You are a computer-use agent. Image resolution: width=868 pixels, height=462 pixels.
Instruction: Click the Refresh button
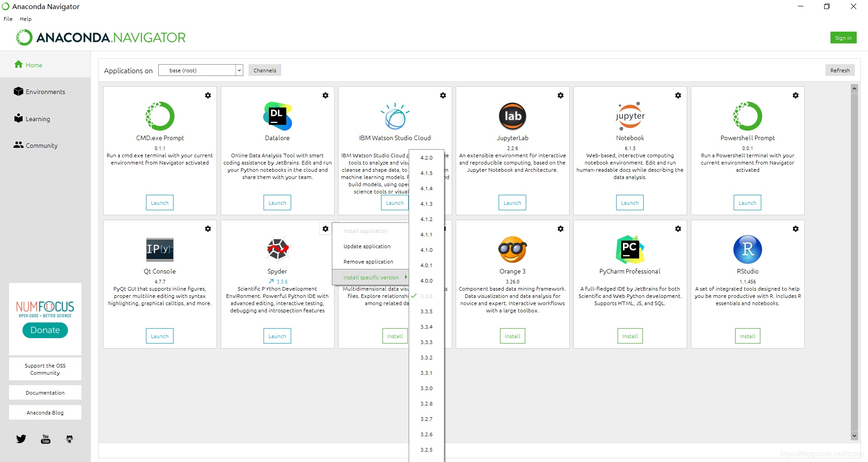click(840, 70)
